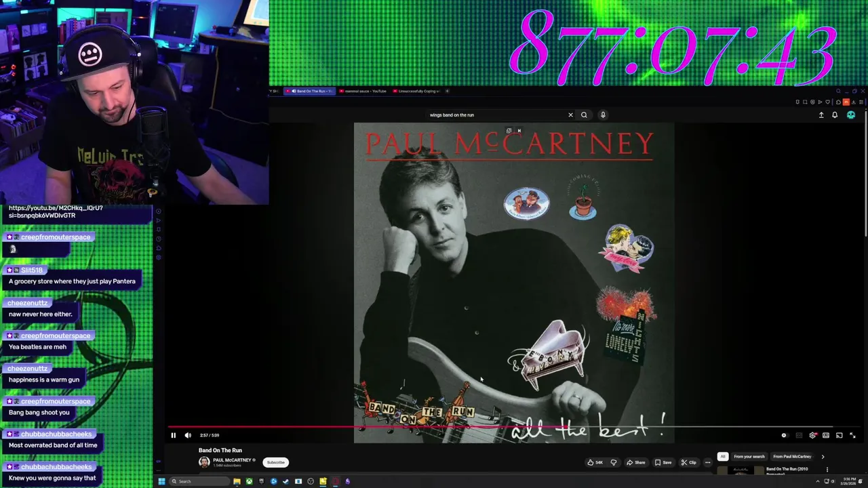Click the browser tab search magnifier
Viewport: 868px width, 488px height.
coord(838,91)
